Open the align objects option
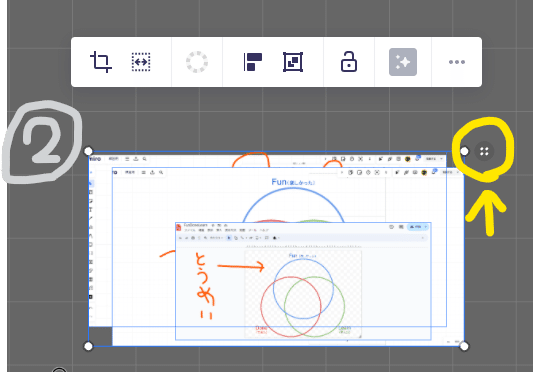The image size is (533, 372). coord(253,62)
